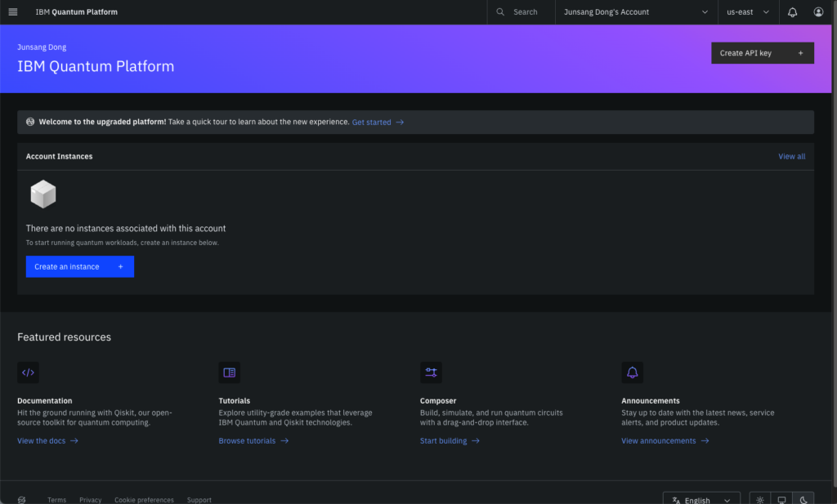Image resolution: width=837 pixels, height=504 pixels.
Task: Focus the Search input field
Action: click(521, 11)
